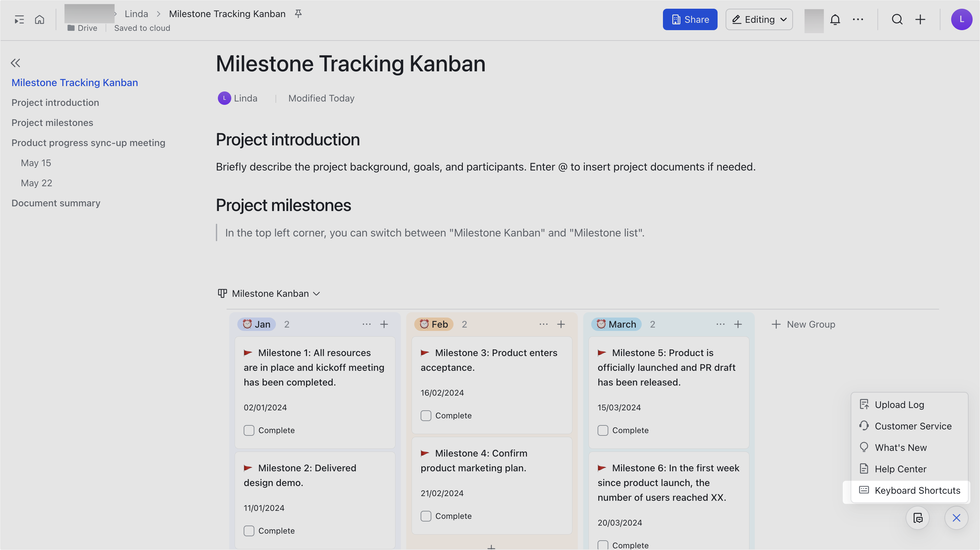The height and width of the screenshot is (550, 980).
Task: Check Complete on Milestone 5
Action: pyautogui.click(x=603, y=430)
